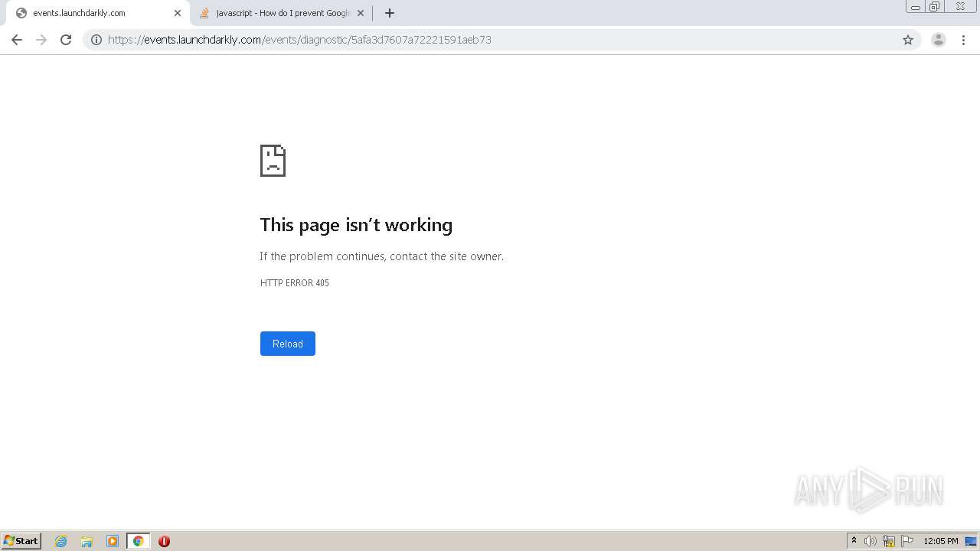The width and height of the screenshot is (980, 551).
Task: Close the events.launchdarkly.com tab
Action: [178, 13]
